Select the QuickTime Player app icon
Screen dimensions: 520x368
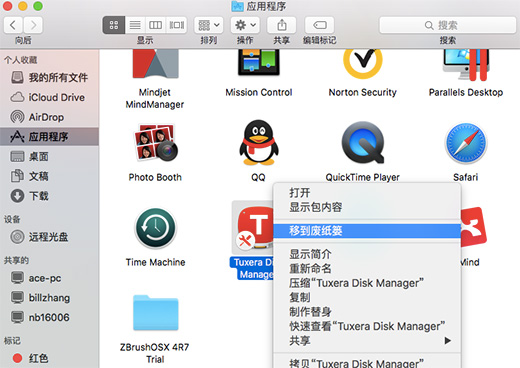point(363,143)
